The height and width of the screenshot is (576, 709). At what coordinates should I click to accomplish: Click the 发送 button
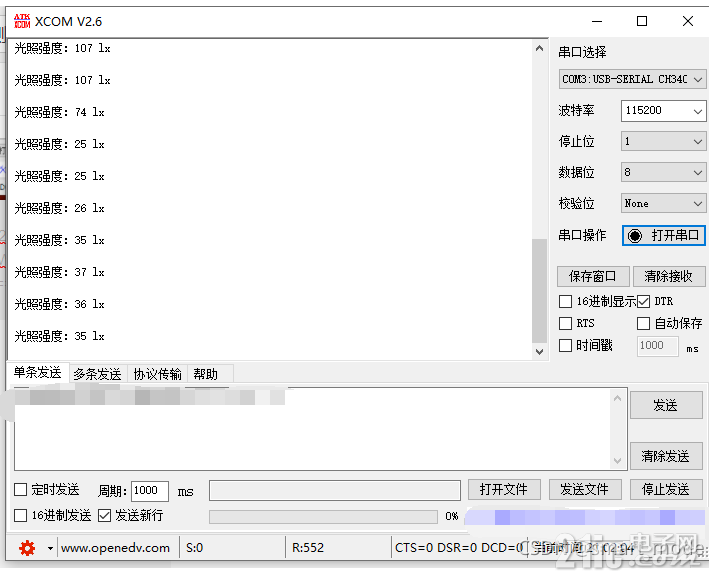(666, 405)
